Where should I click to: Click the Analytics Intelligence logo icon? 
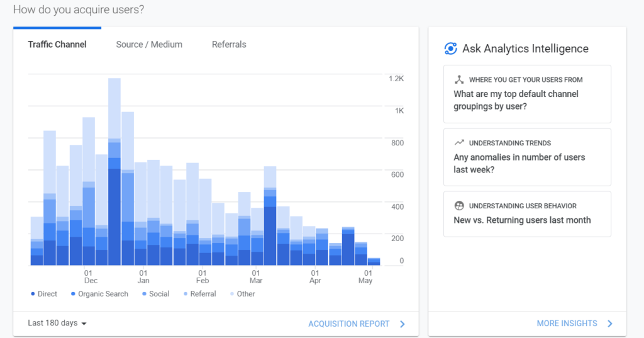(x=450, y=48)
